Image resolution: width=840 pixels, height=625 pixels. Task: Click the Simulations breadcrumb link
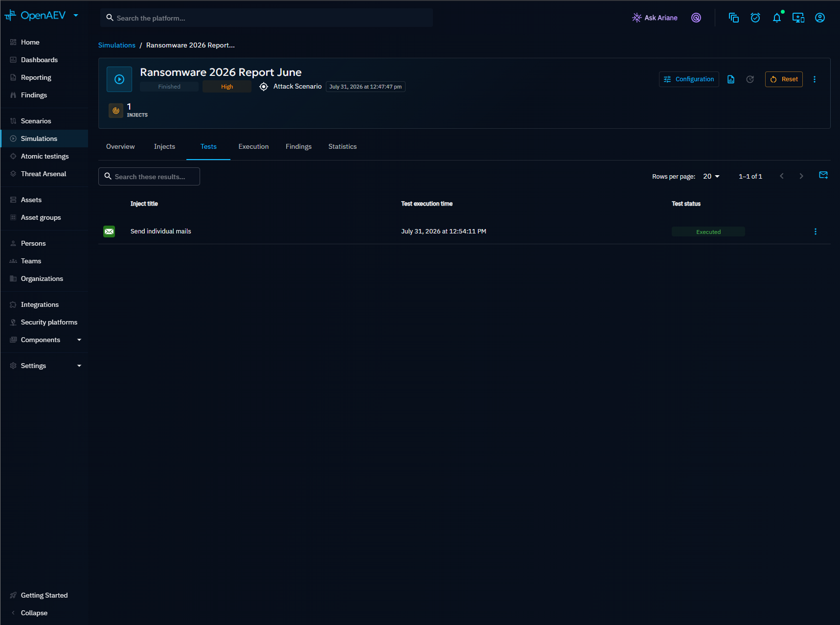[116, 45]
